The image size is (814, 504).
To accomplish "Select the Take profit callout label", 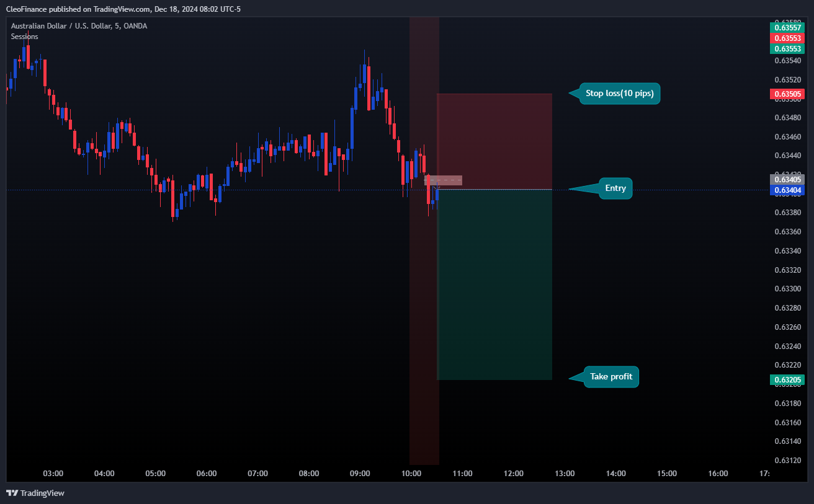I will [611, 377].
